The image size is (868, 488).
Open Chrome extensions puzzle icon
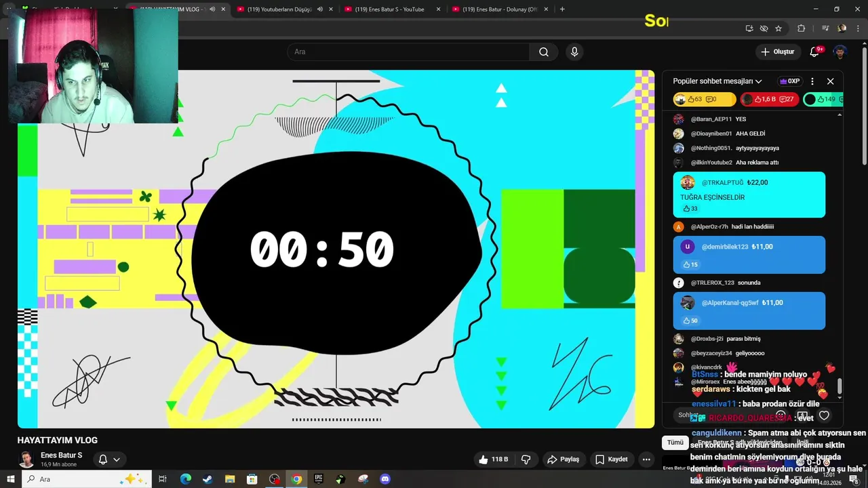point(802,28)
